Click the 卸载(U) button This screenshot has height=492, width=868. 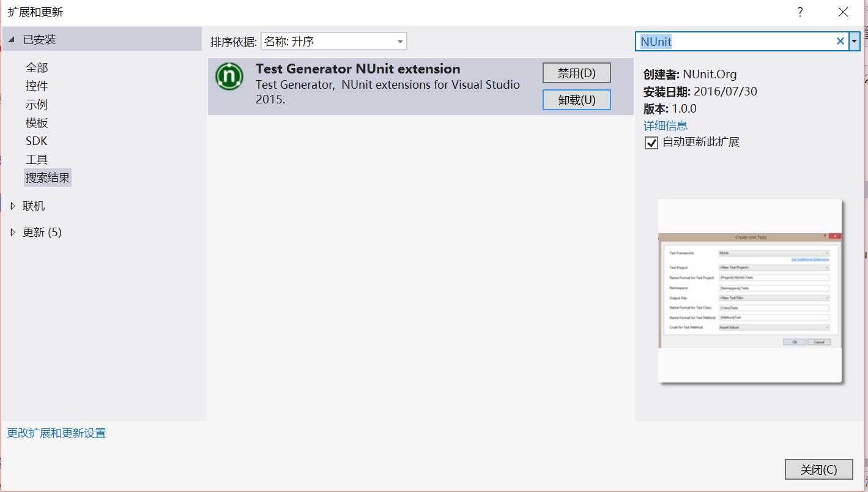click(577, 100)
